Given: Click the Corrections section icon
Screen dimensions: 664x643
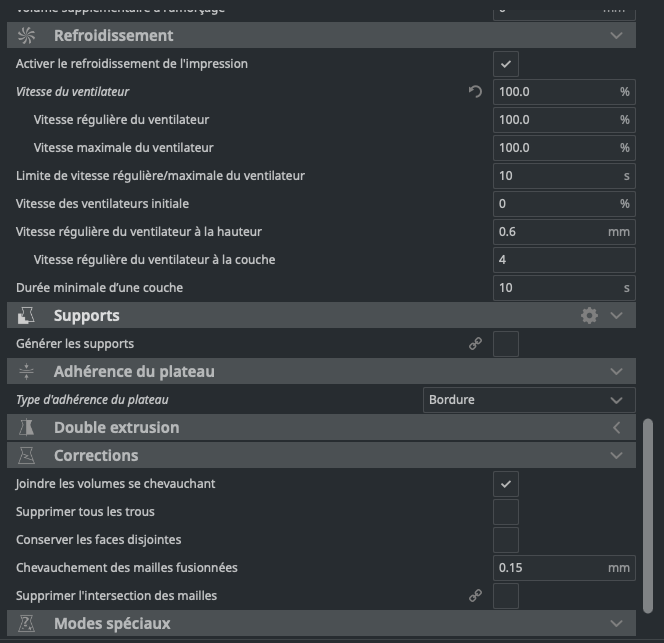Looking at the screenshot, I should (27, 456).
